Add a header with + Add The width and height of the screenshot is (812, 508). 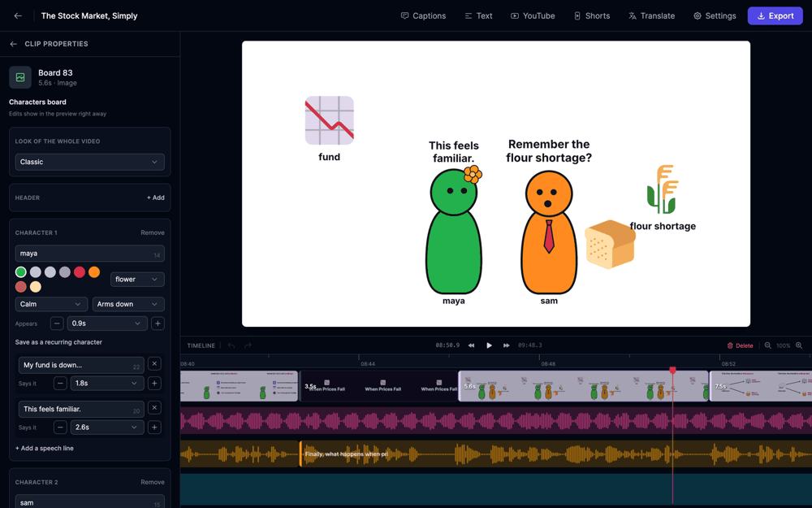[x=155, y=198]
